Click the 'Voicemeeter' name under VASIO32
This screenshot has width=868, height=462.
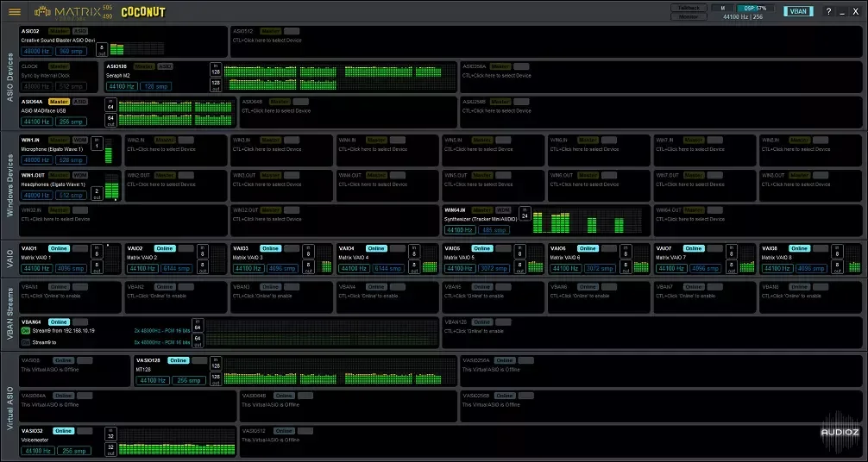click(35, 440)
